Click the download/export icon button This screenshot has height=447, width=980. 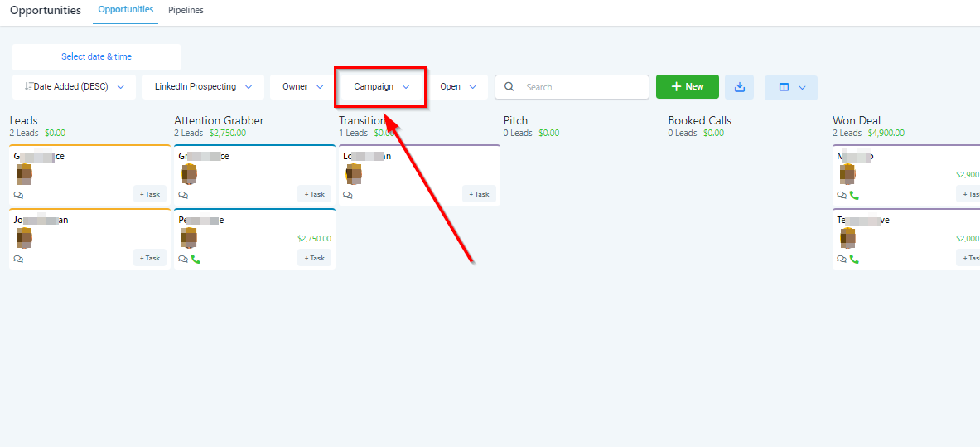739,87
